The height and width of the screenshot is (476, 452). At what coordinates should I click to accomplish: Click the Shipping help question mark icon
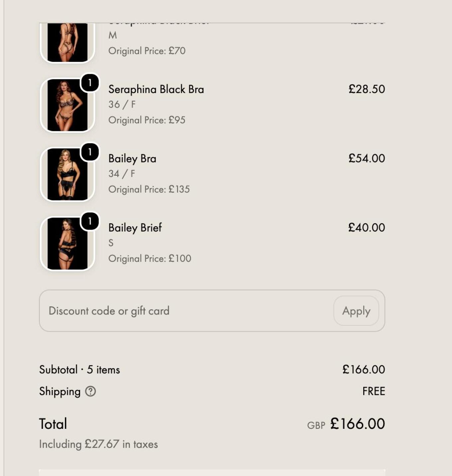pos(90,391)
